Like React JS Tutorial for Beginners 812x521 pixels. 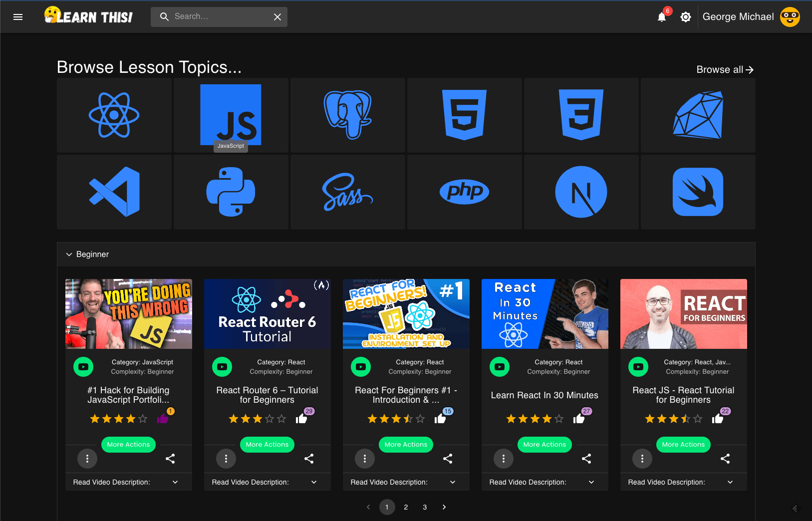[x=718, y=419]
